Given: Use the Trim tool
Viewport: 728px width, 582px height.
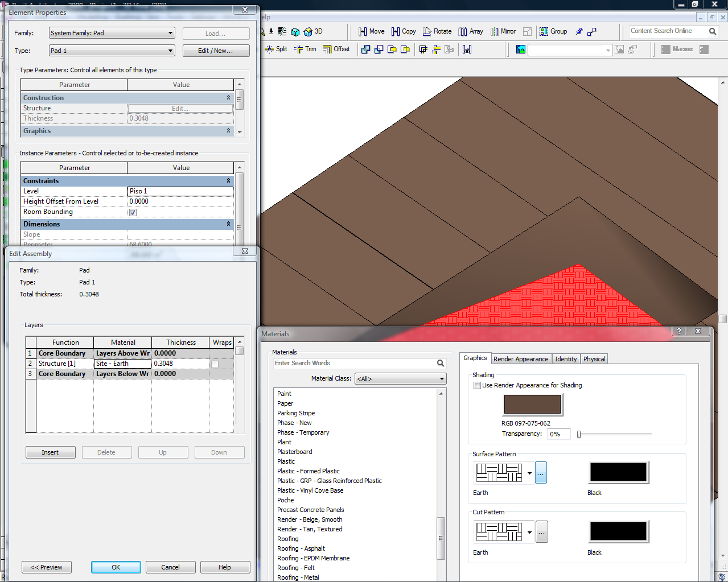Looking at the screenshot, I should [x=305, y=49].
